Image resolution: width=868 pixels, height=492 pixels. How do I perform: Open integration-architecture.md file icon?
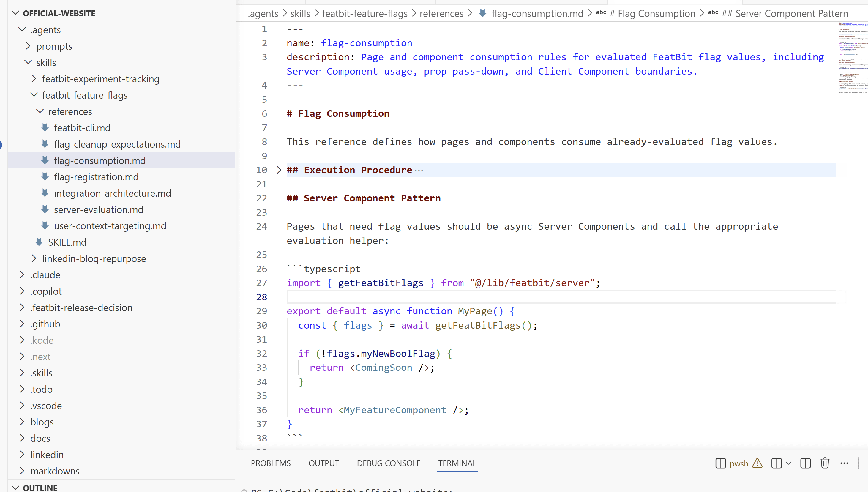click(x=45, y=193)
